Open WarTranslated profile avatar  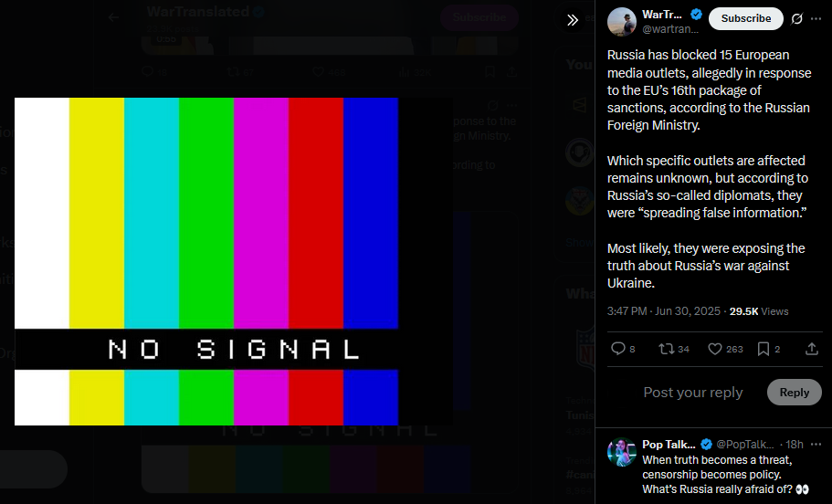[621, 22]
